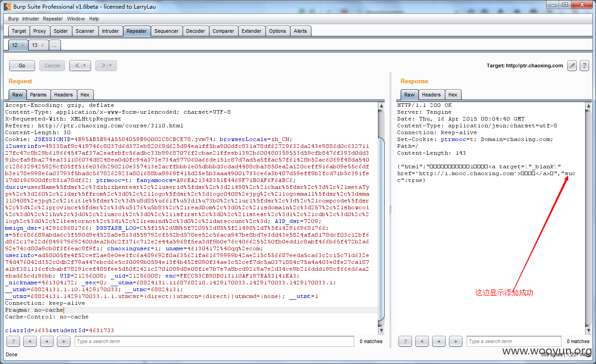Viewport: 596px width, 364px height.
Task: Open the help icon beside Target
Action: pos(585,66)
